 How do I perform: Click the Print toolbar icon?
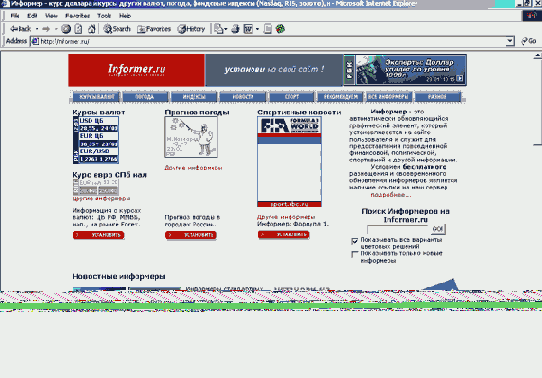235,29
